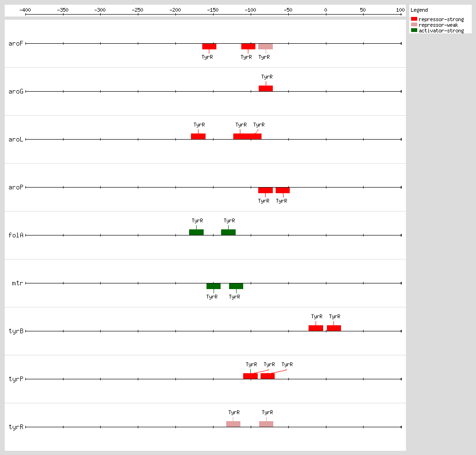Image resolution: width=476 pixels, height=455 pixels.
Task: Click the right TyrR label under aroP track
Action: [x=281, y=201]
